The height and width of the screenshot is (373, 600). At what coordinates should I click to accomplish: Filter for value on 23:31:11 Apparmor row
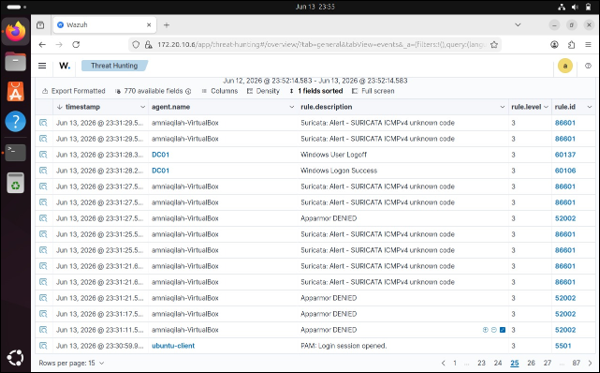point(485,330)
